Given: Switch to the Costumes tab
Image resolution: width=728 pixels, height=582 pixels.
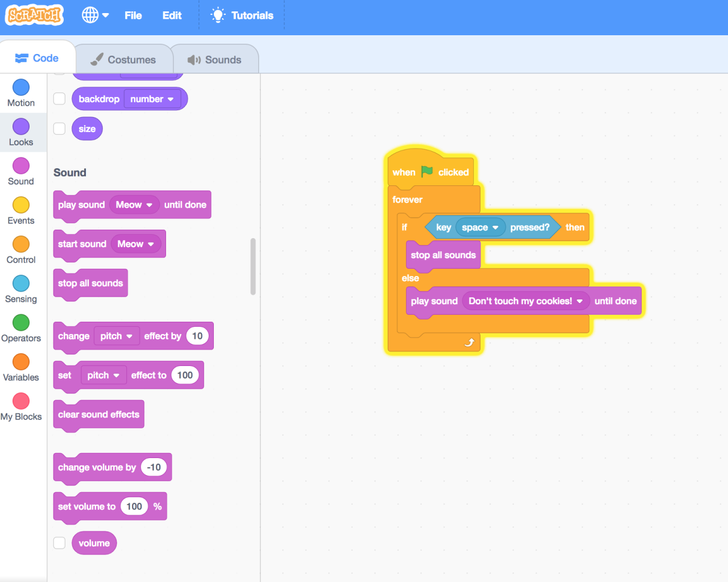Looking at the screenshot, I should coord(123,59).
